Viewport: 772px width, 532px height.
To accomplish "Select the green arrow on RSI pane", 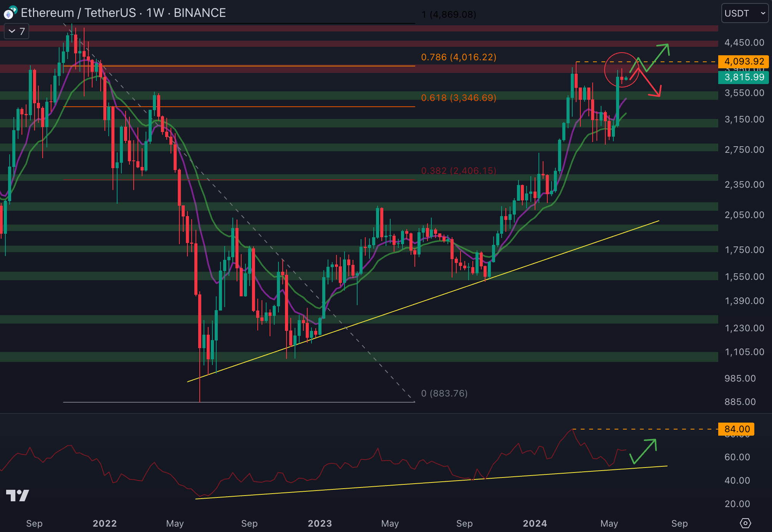I will tap(644, 451).
